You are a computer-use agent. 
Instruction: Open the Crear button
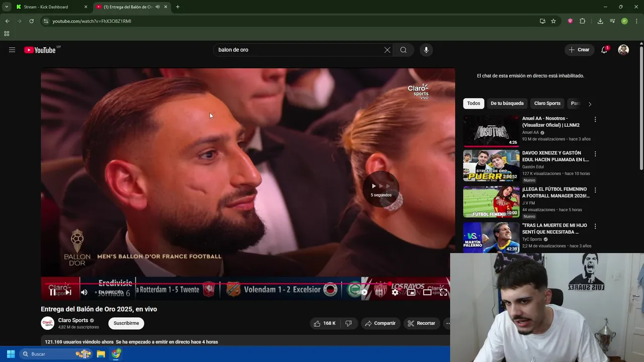[579, 50]
